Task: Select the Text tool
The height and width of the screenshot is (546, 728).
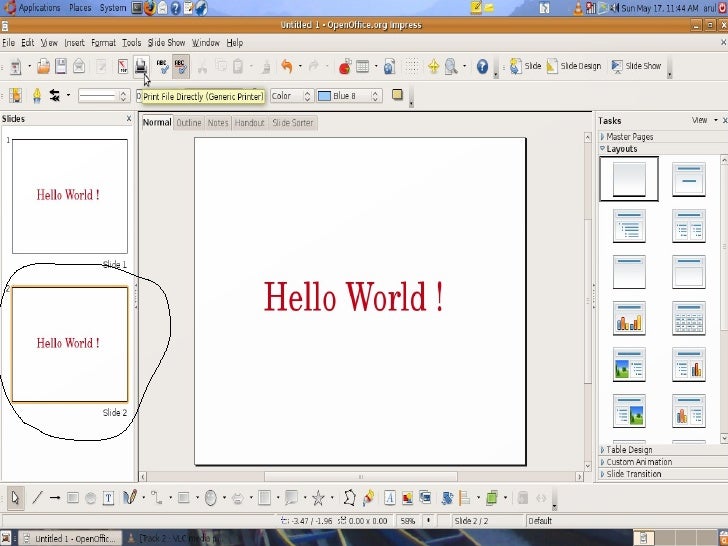Action: 108,498
